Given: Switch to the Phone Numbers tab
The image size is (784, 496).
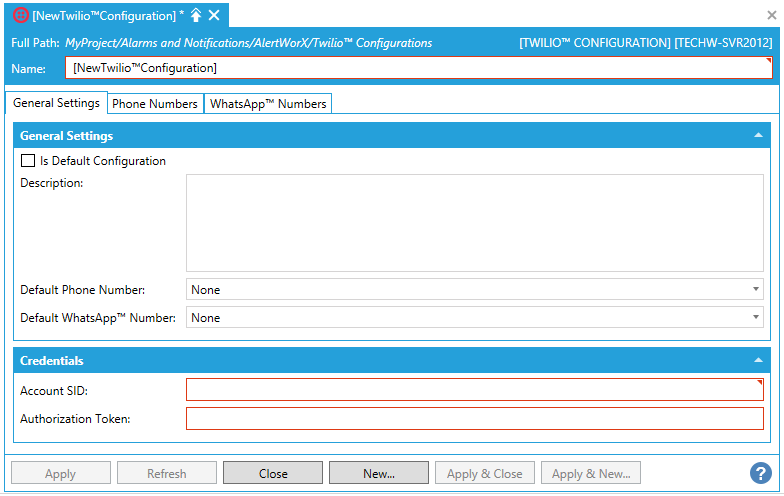Looking at the screenshot, I should coord(154,104).
